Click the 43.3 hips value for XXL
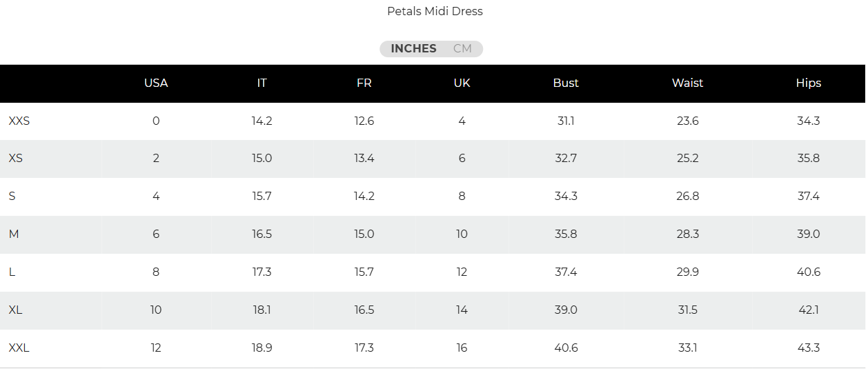 [x=808, y=348]
